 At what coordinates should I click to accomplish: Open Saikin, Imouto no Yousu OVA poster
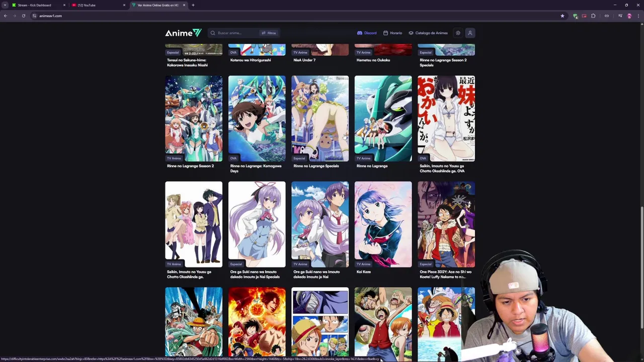(x=446, y=118)
